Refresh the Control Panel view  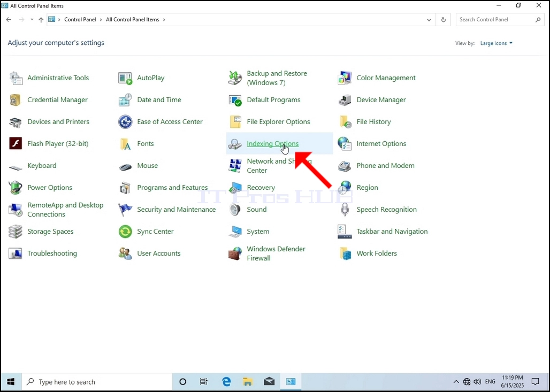click(444, 20)
